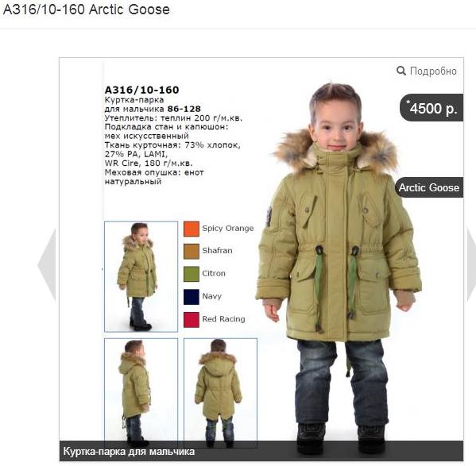Click the Куртка-парка для мальчика caption bar
The height and width of the screenshot is (466, 476).
tap(261, 451)
